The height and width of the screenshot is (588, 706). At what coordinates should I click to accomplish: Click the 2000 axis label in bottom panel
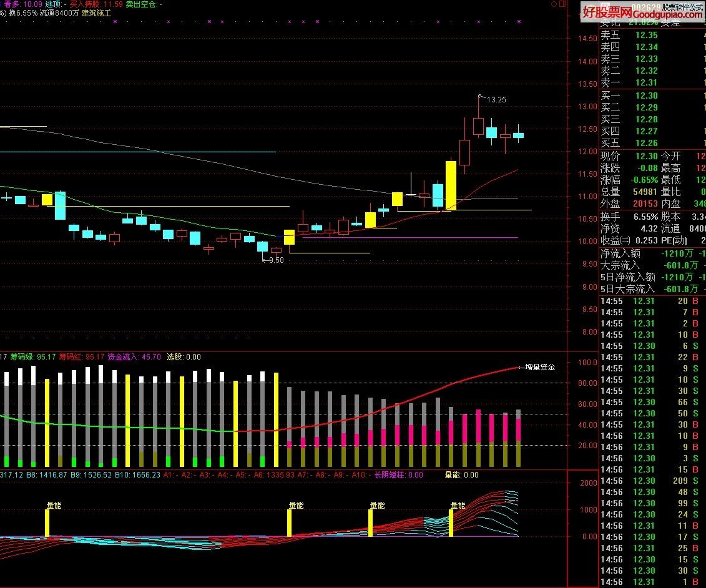pyautogui.click(x=589, y=483)
